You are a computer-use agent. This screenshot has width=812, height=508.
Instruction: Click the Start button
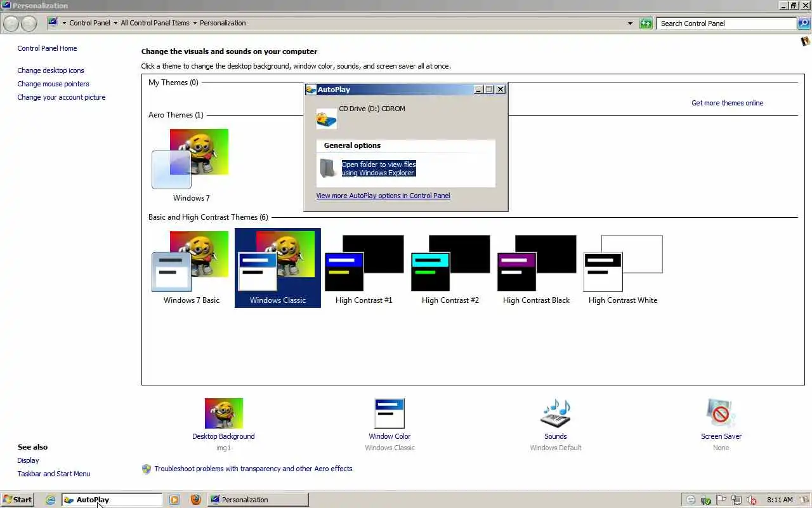pos(17,500)
